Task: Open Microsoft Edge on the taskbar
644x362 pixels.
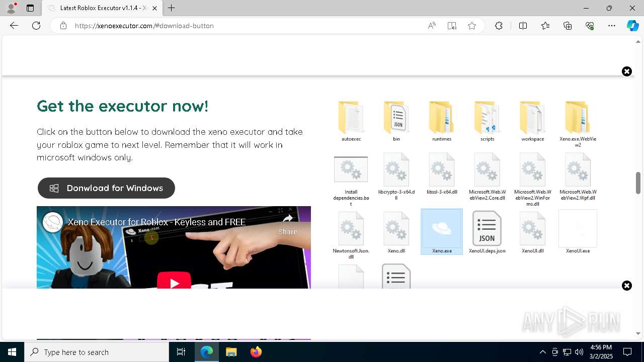Action: click(x=207, y=352)
